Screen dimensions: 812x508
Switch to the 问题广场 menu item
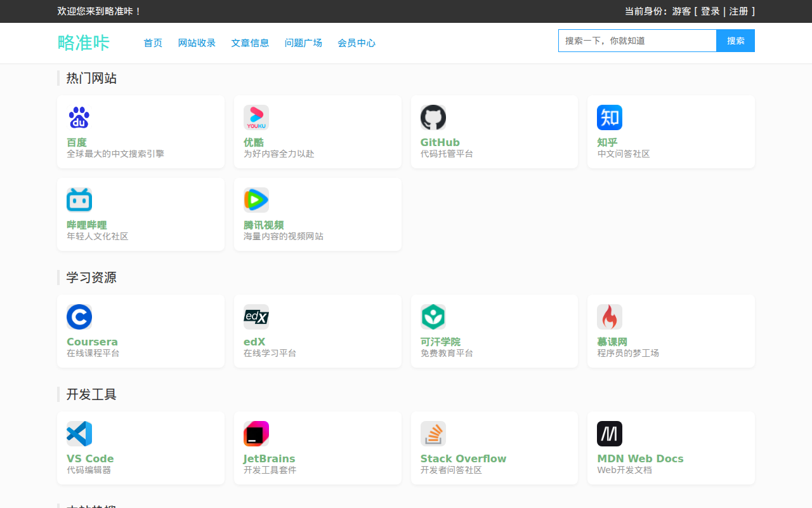[x=303, y=43]
